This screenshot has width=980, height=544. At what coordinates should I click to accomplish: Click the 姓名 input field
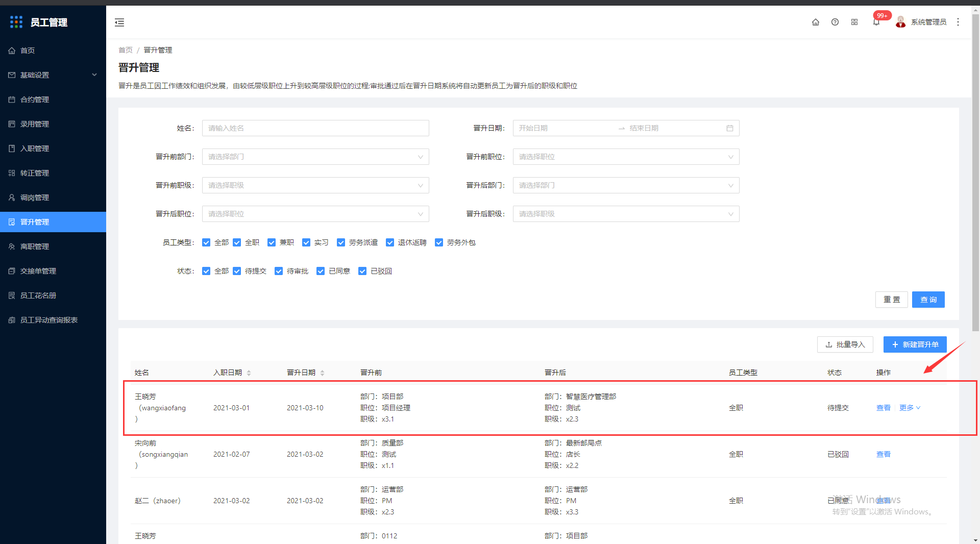click(315, 128)
